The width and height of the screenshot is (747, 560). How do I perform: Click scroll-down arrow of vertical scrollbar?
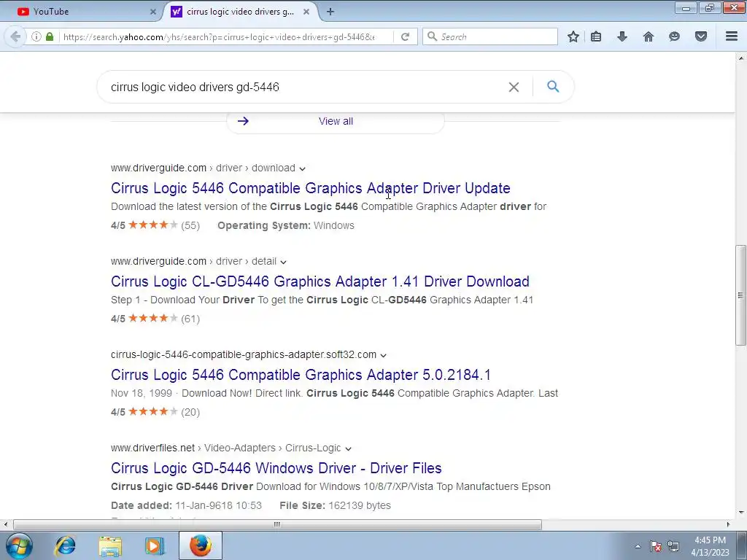740,513
